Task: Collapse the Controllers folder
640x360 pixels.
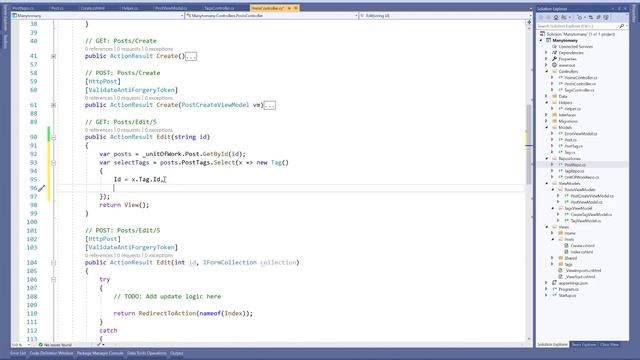Action: point(547,71)
